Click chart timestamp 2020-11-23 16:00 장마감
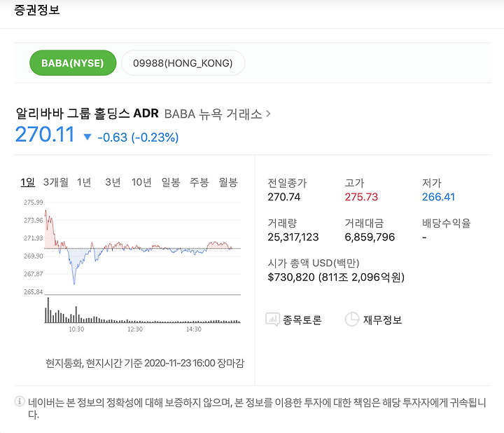 [x=194, y=363]
